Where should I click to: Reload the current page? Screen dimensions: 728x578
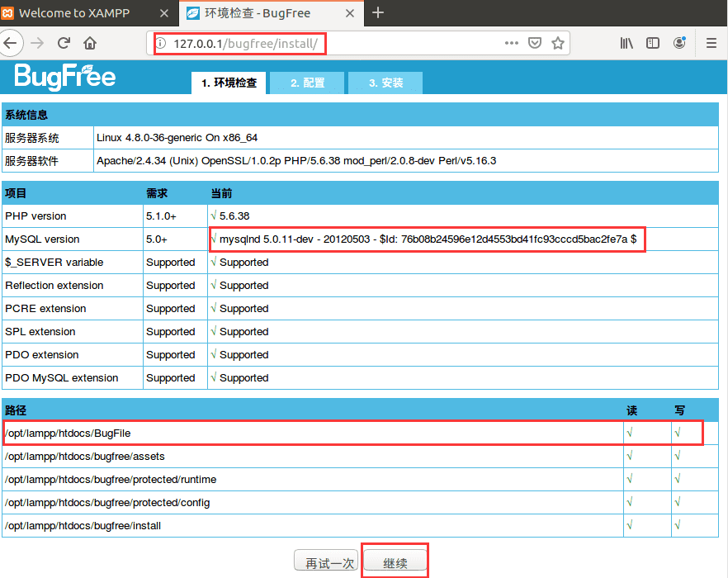pyautogui.click(x=64, y=43)
